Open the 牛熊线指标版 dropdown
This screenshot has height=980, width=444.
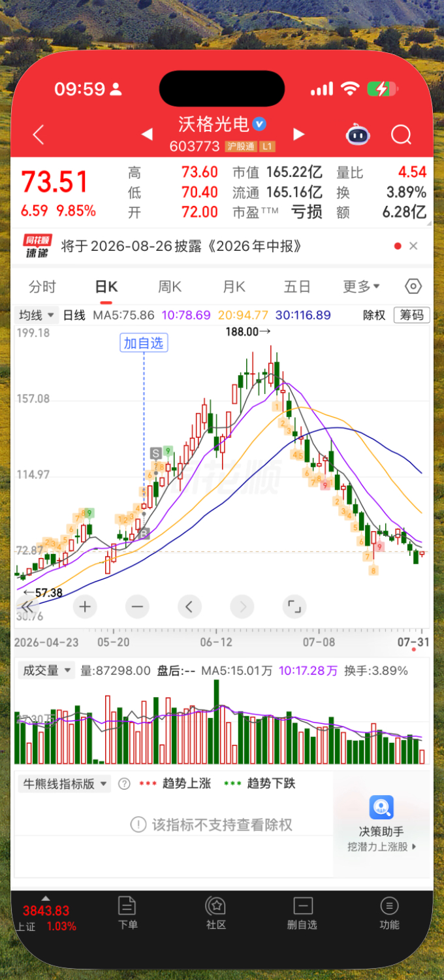pos(64,783)
